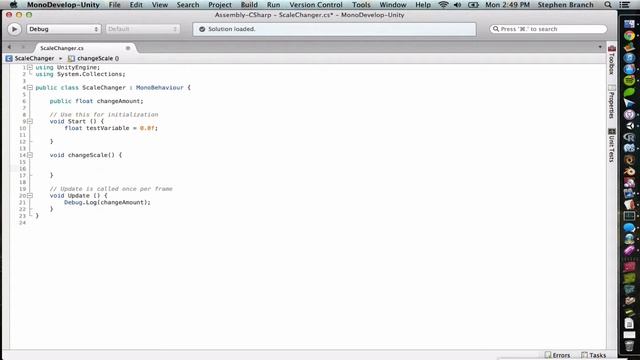
Task: Open Unity from the dock
Action: 629,126
